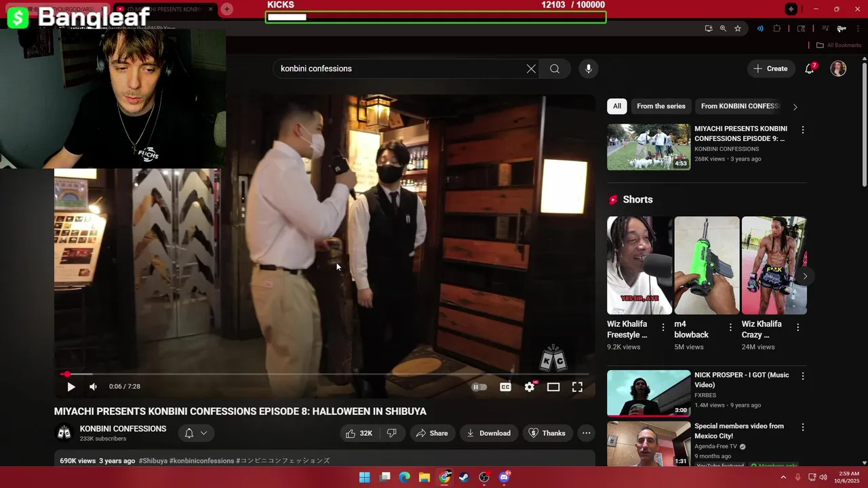Open Wiz Khalifa Freestyle short
868x488 pixels.
[x=639, y=265]
